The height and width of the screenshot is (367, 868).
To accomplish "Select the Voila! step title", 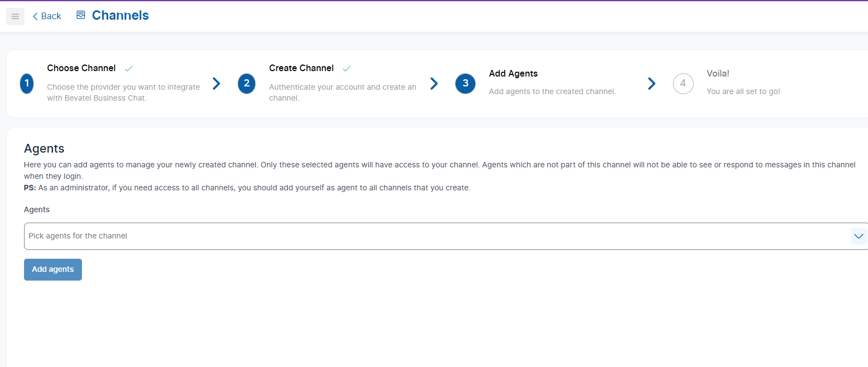I will pyautogui.click(x=718, y=74).
